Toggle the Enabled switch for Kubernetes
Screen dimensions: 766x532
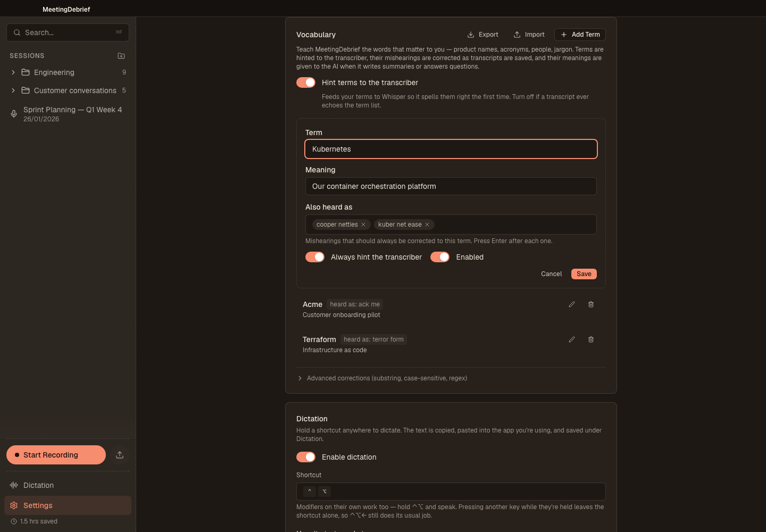click(x=440, y=257)
